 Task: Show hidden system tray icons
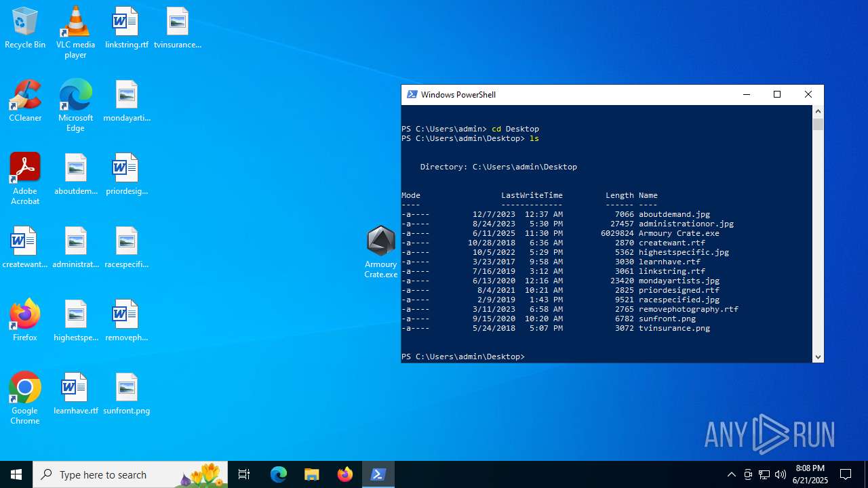(731, 474)
